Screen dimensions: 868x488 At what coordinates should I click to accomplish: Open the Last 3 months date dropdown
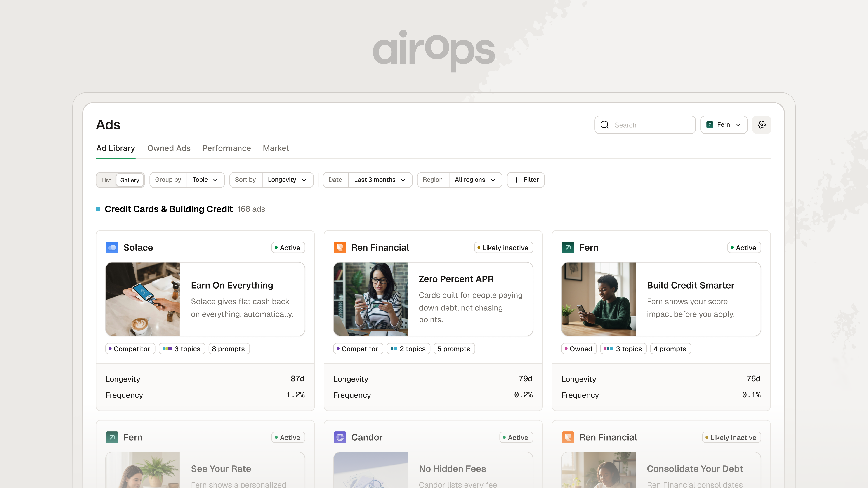380,180
